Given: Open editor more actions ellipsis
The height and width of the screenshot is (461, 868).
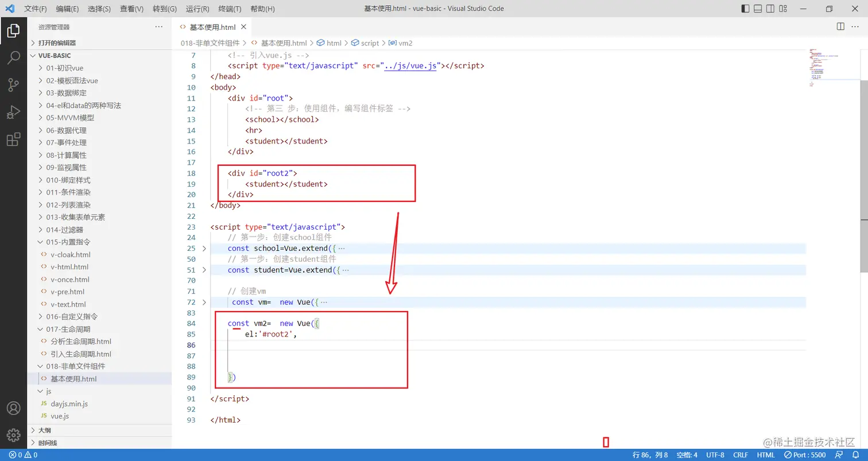Looking at the screenshot, I should [855, 26].
